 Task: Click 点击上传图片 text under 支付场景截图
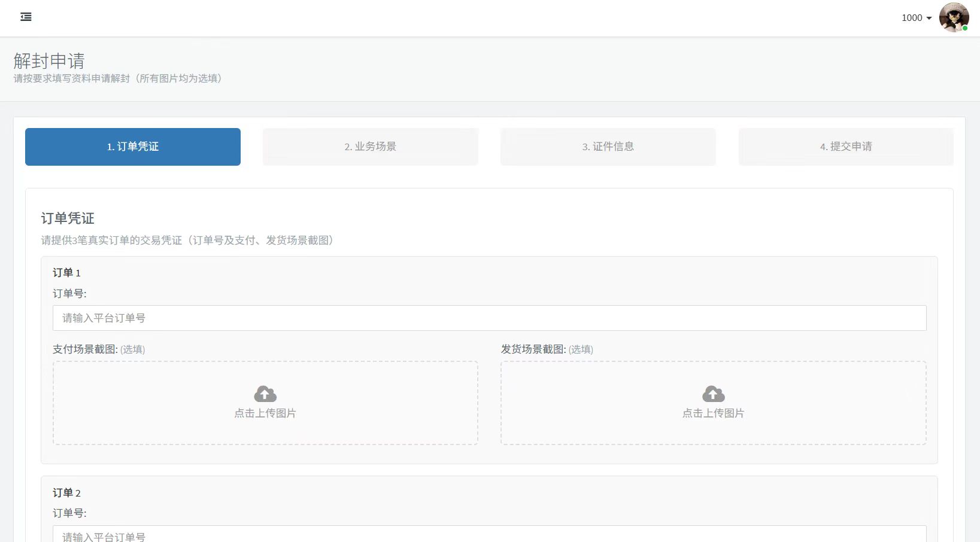point(265,413)
